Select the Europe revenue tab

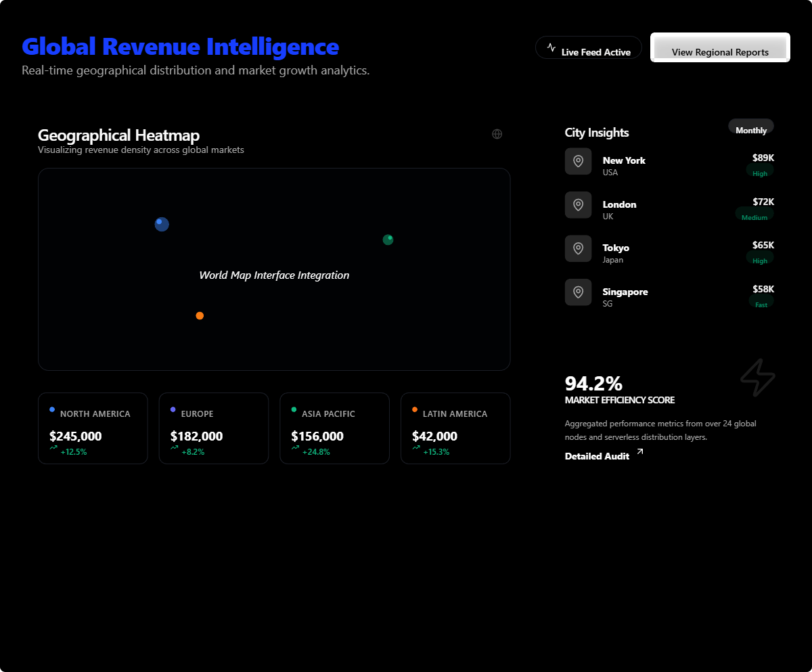(214, 428)
